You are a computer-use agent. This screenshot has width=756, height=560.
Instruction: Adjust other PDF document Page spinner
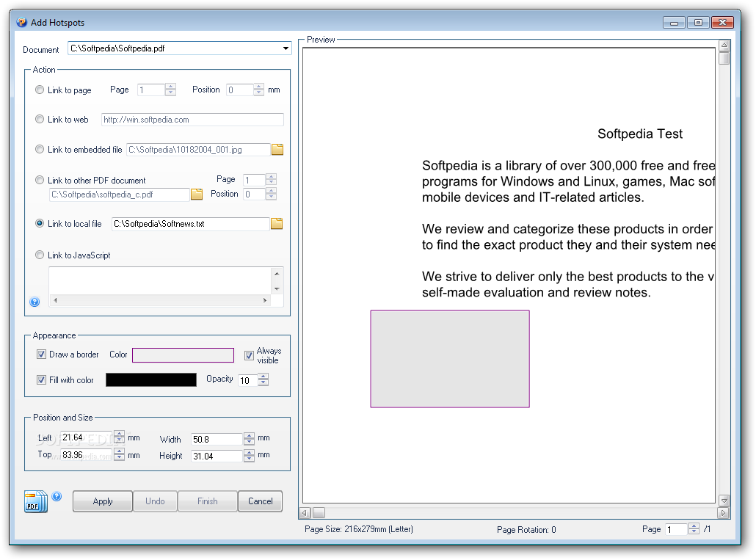272,179
